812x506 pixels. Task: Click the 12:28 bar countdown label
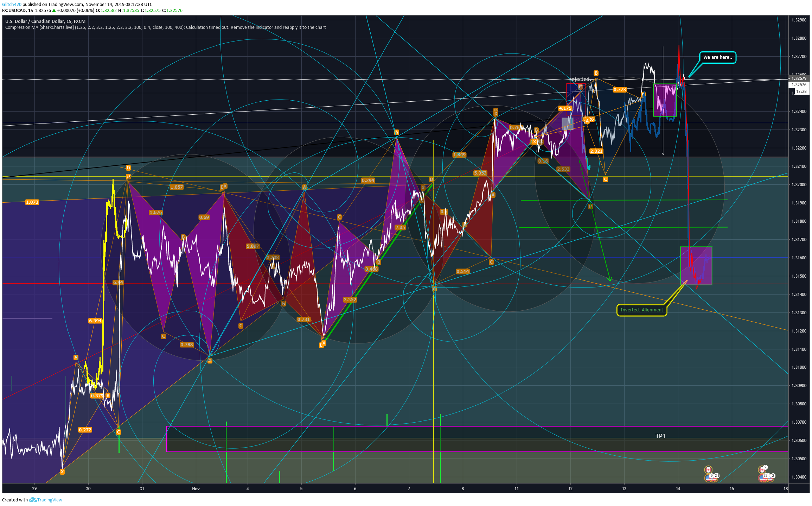(801, 91)
